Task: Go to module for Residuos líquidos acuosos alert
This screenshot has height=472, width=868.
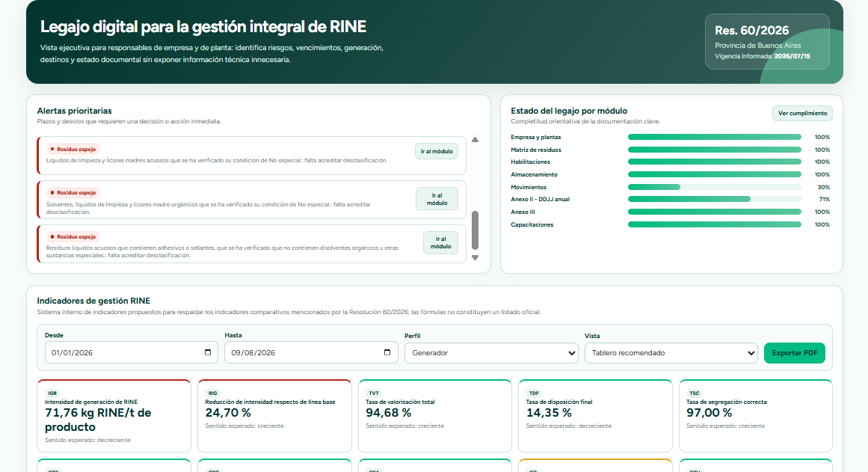Action: [440, 242]
